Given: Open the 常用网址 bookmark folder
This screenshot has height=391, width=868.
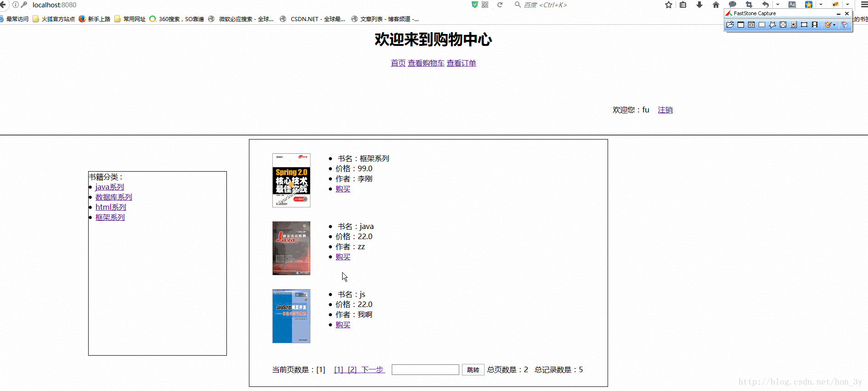Looking at the screenshot, I should click(x=130, y=19).
